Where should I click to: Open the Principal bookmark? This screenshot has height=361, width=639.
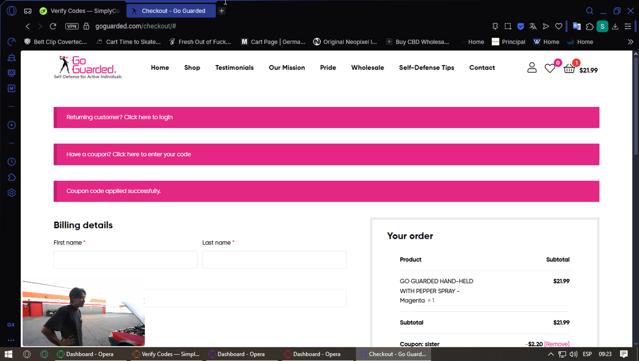click(508, 42)
